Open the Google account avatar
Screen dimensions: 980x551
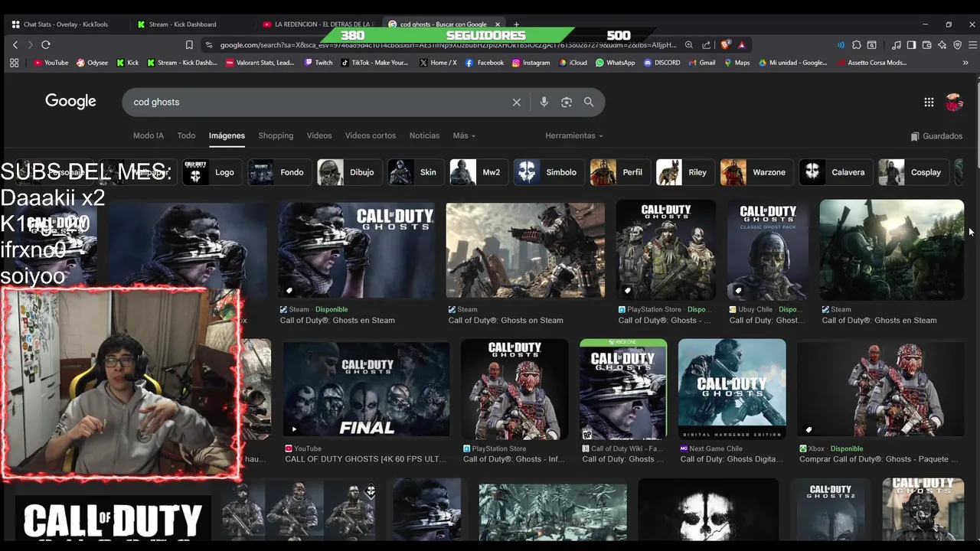point(954,102)
